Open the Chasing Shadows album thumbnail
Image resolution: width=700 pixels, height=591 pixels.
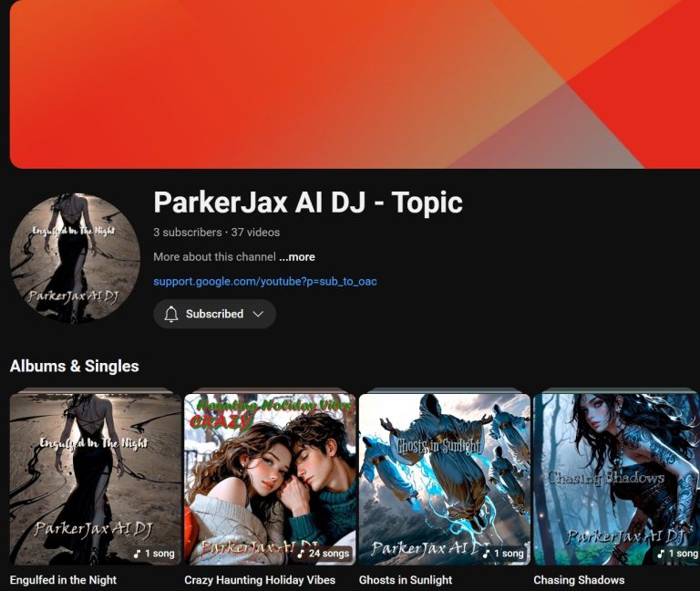tap(616, 480)
